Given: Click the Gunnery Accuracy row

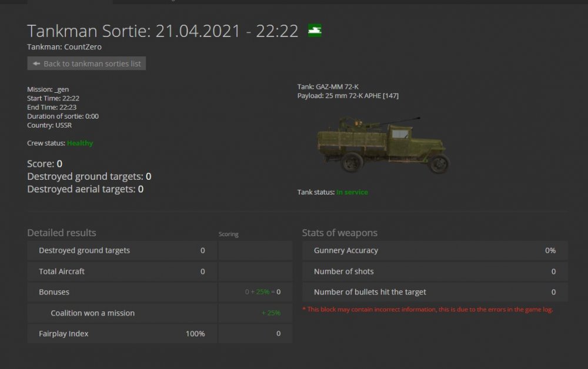Looking at the screenshot, I should click(x=435, y=251).
